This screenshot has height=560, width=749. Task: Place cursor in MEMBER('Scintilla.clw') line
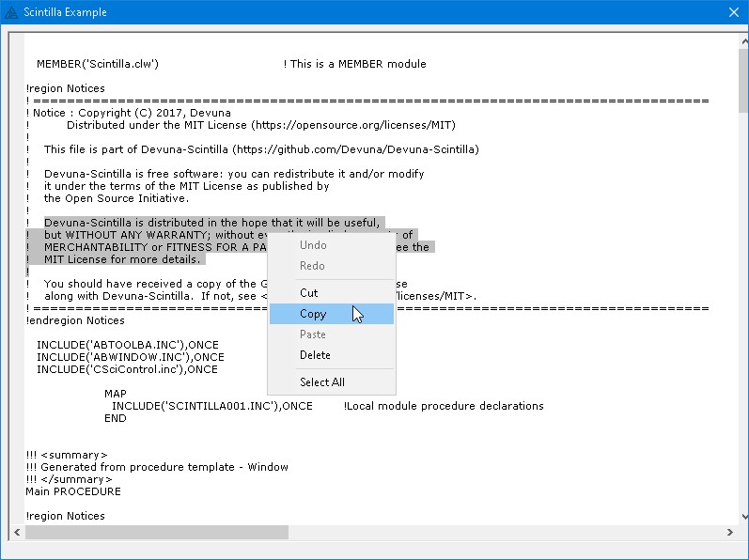pos(97,64)
